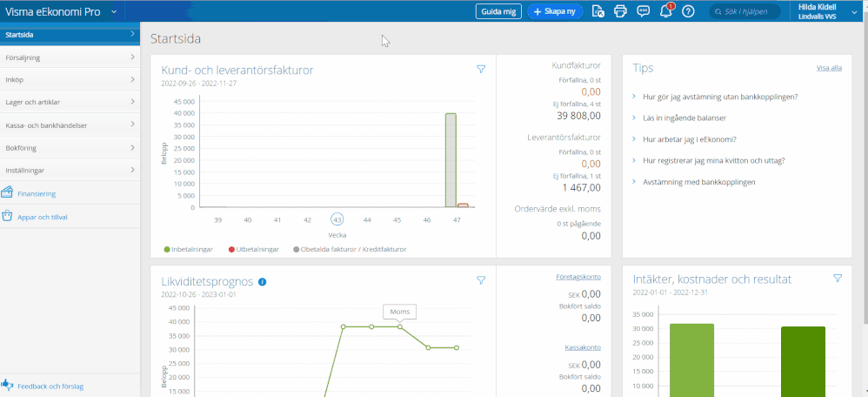Select Bokföring in the sidebar menu

pos(70,148)
